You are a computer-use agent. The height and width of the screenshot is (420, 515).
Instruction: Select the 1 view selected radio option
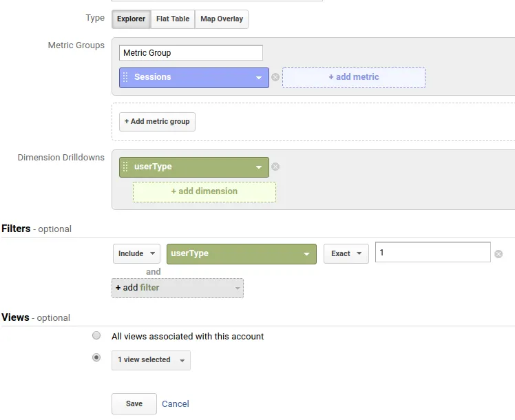tap(96, 358)
